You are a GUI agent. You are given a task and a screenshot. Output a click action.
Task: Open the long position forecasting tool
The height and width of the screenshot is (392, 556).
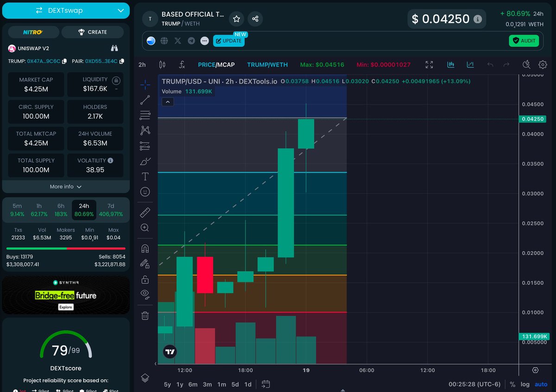pos(145,146)
